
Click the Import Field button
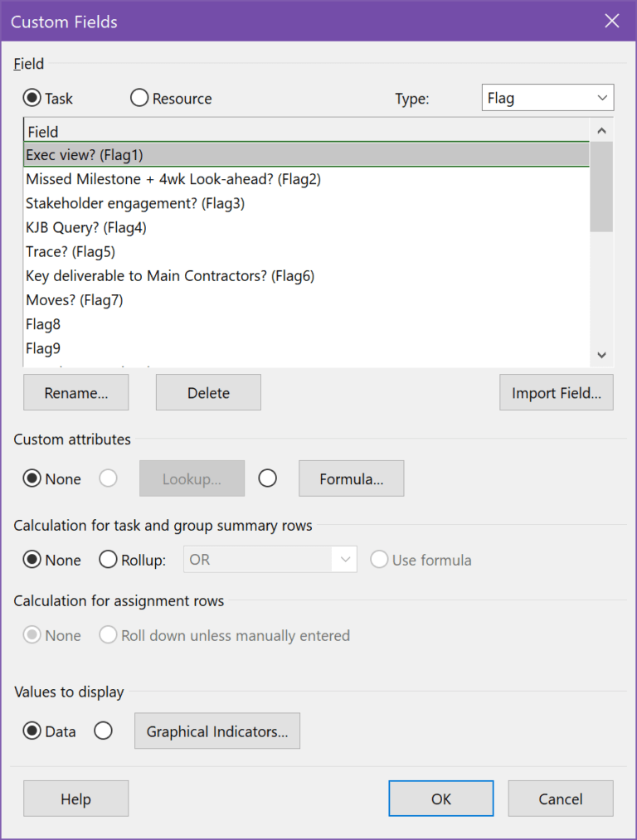coord(556,392)
